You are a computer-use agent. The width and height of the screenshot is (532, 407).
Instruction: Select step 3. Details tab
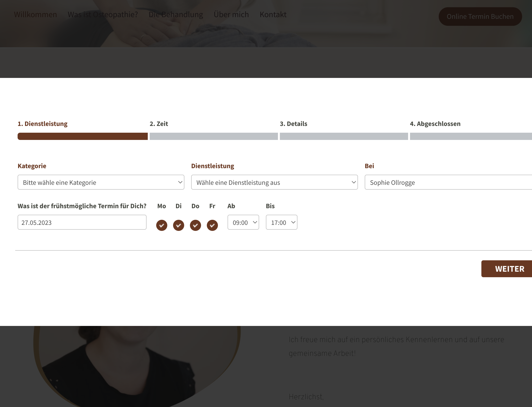tap(294, 124)
